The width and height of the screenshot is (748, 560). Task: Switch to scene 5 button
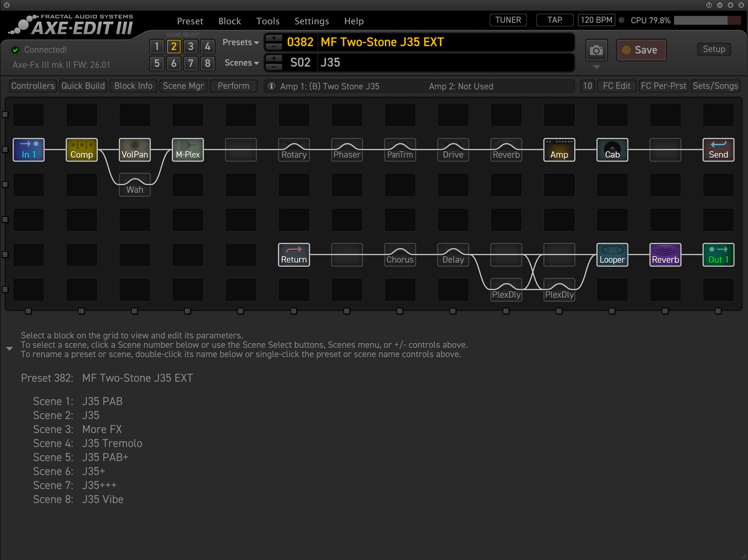click(x=157, y=63)
